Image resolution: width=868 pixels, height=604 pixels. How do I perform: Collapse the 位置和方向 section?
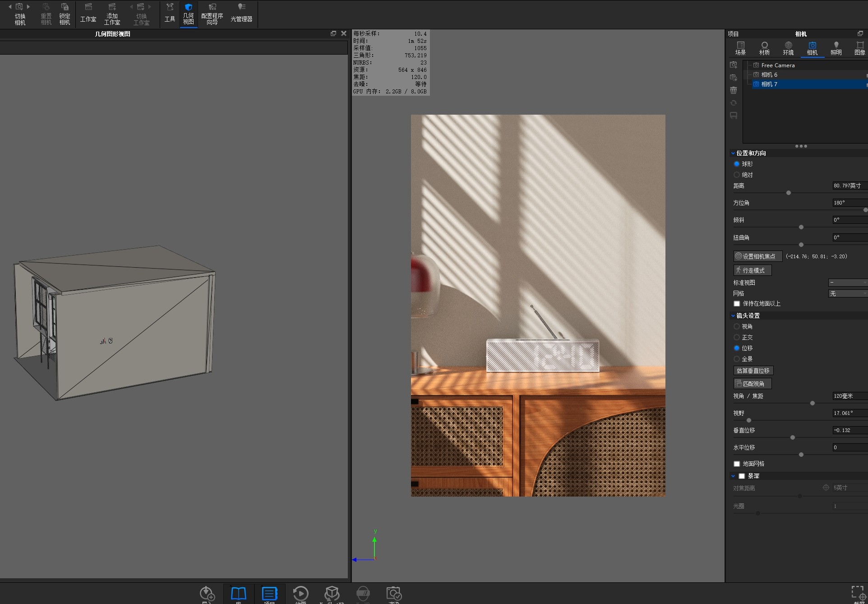[733, 153]
